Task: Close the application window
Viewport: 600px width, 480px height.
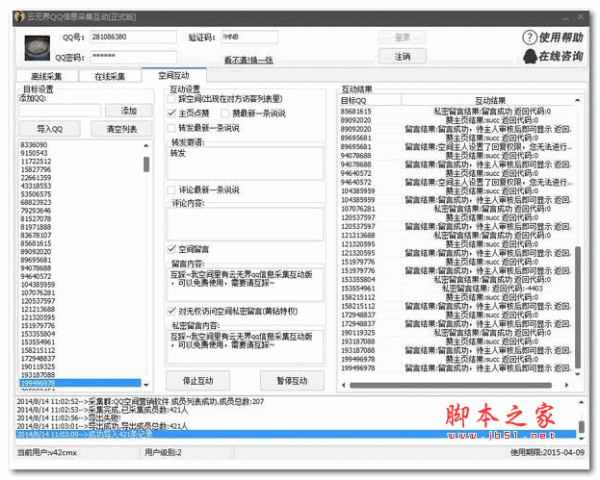Action: pos(580,17)
